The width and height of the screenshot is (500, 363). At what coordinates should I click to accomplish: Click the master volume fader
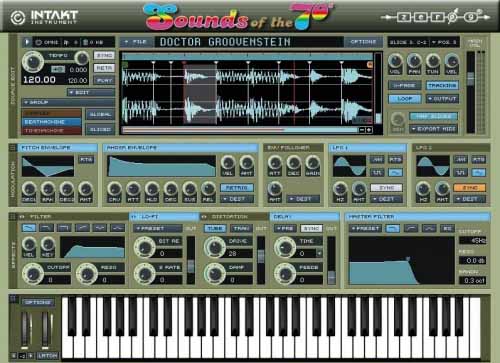pos(470,79)
